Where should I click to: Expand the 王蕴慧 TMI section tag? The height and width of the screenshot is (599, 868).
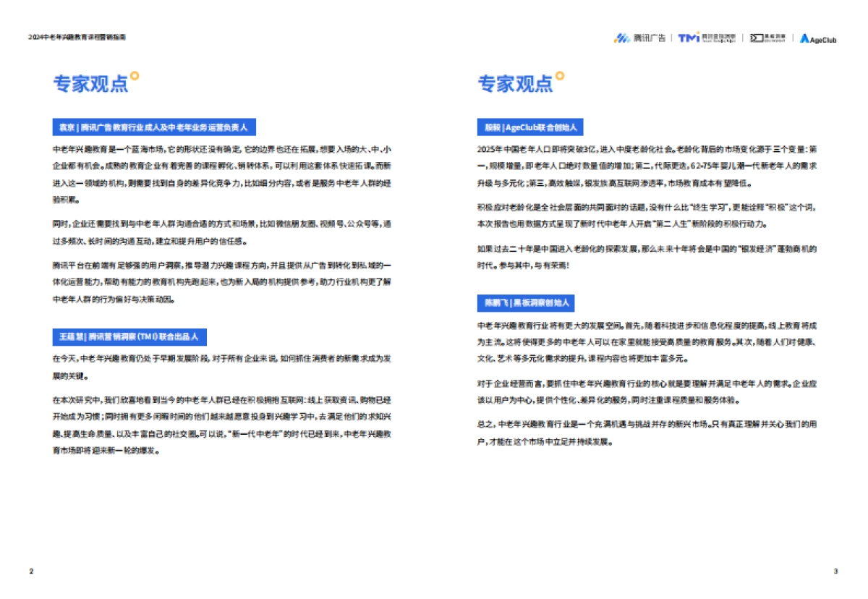click(x=130, y=336)
